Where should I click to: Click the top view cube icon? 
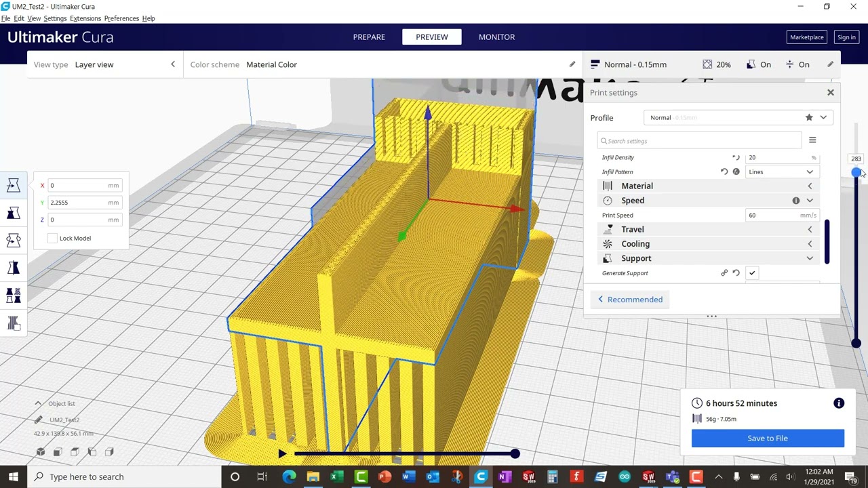click(x=75, y=452)
